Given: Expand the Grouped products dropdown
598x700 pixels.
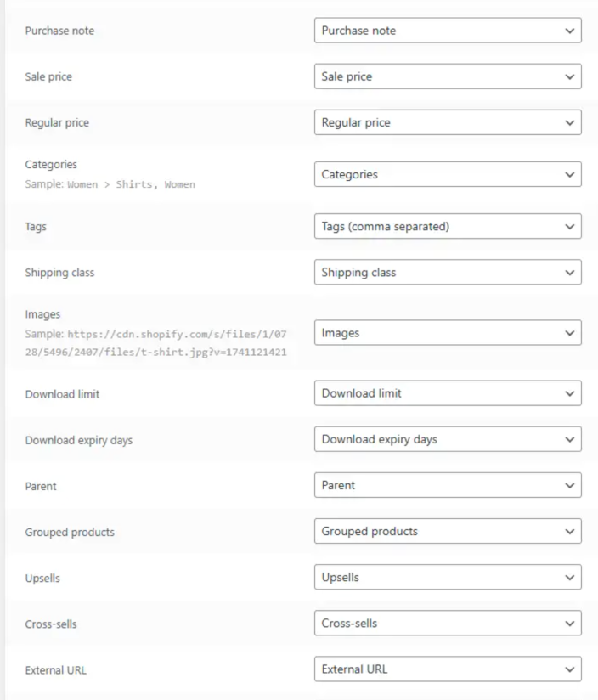Looking at the screenshot, I should pos(448,531).
